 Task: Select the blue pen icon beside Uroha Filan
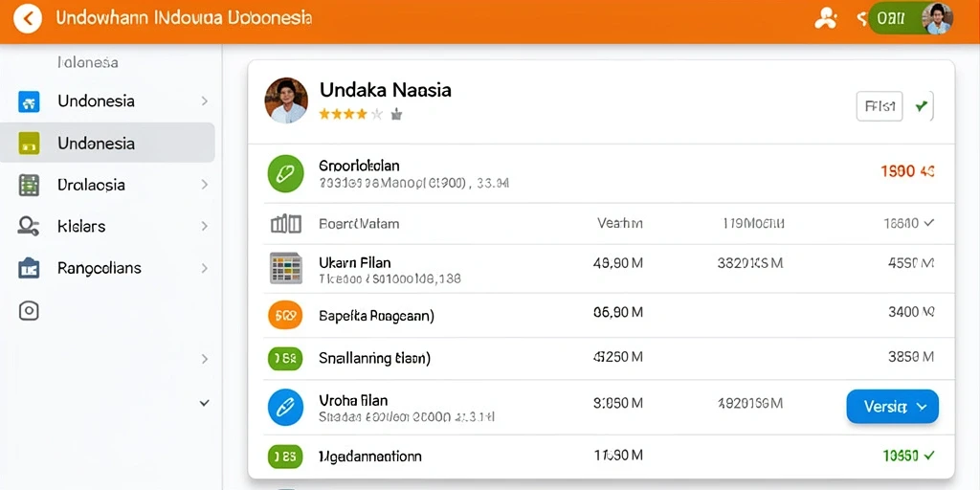pos(285,408)
